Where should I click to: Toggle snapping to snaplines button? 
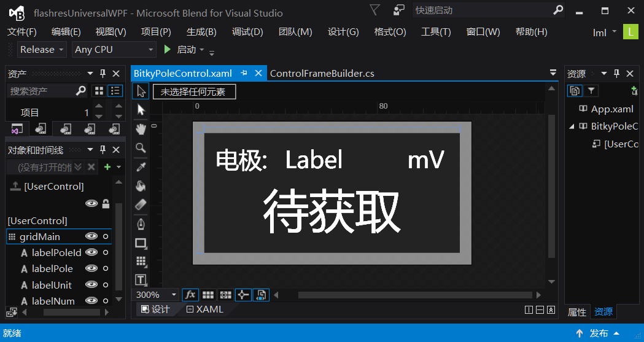[243, 295]
